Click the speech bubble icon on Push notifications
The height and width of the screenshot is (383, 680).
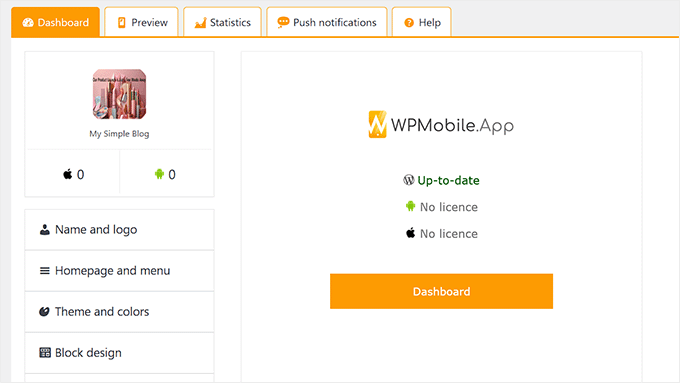tap(283, 22)
